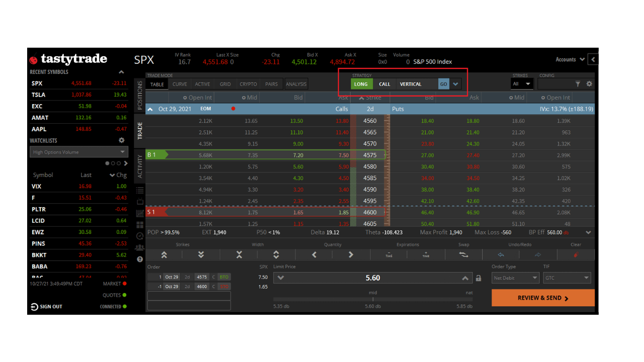Toggle the CALL option type
This screenshot has height=362, width=644.
click(384, 84)
